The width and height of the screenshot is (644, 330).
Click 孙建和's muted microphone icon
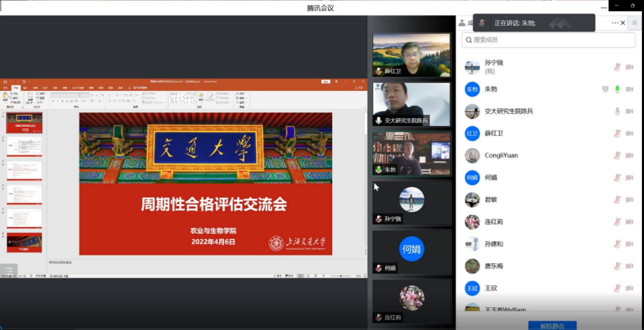click(617, 244)
